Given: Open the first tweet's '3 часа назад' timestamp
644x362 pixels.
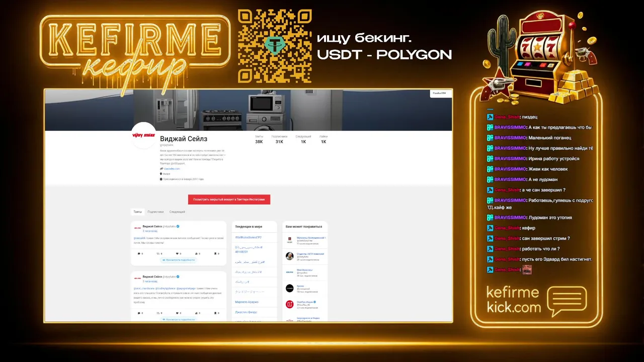Looking at the screenshot, I should (x=150, y=231).
